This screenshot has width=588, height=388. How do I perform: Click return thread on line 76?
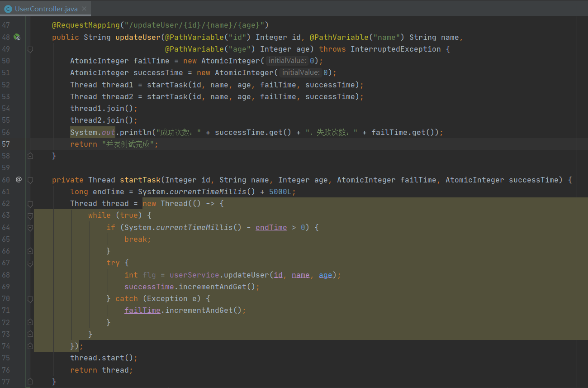click(x=101, y=370)
